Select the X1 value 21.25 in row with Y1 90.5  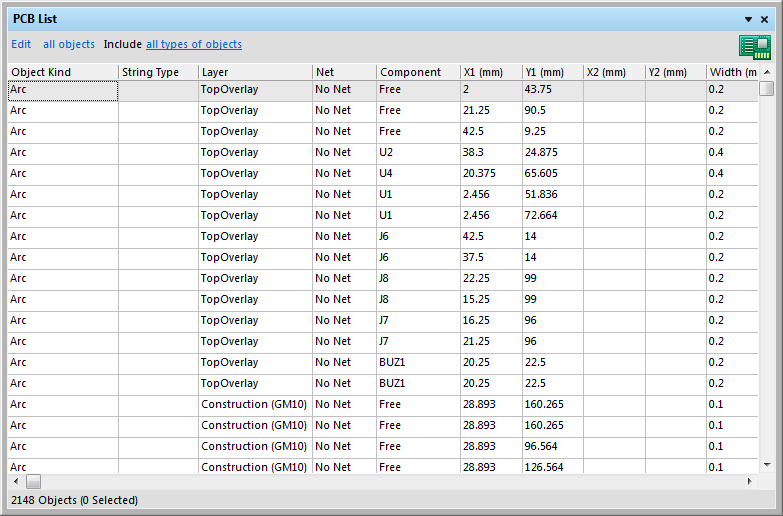(x=491, y=111)
